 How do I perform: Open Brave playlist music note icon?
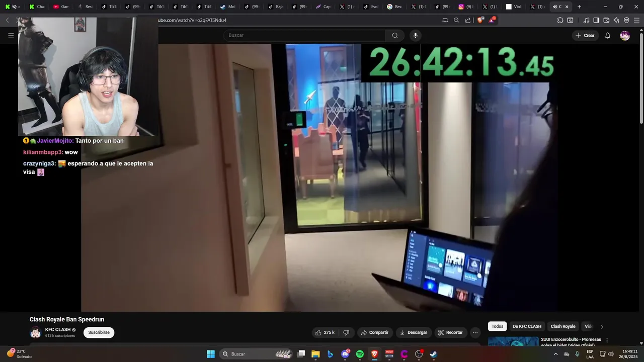(586, 20)
